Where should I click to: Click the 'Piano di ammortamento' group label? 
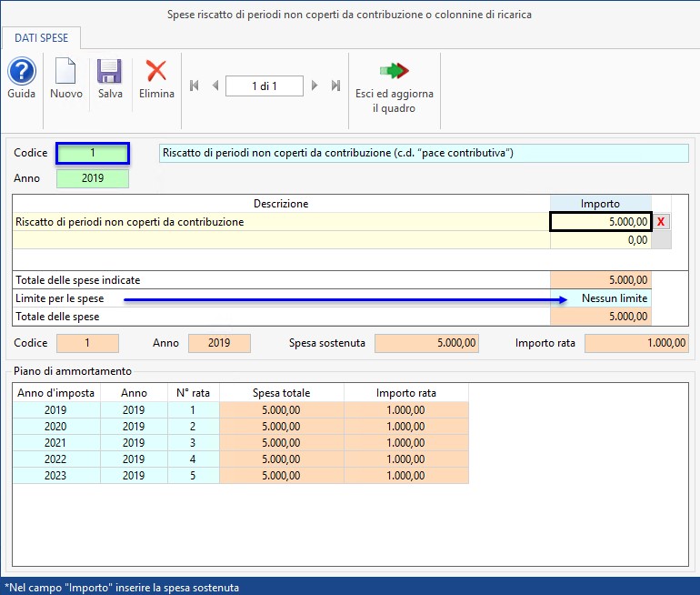pyautogui.click(x=73, y=371)
